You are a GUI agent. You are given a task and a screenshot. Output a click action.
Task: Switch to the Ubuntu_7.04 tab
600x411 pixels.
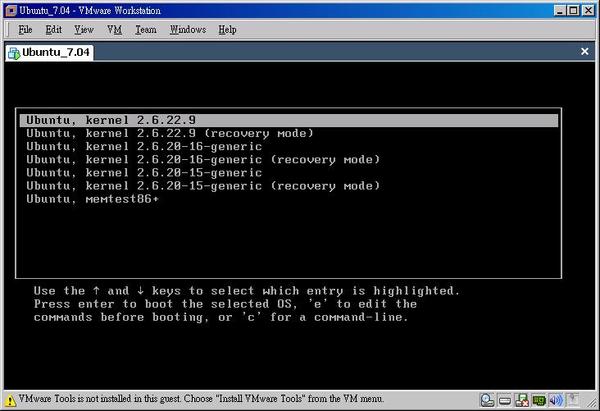coord(49,52)
